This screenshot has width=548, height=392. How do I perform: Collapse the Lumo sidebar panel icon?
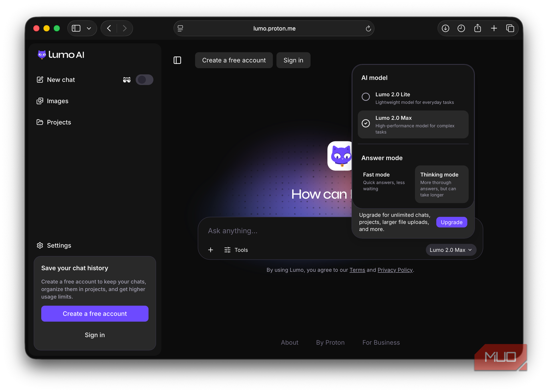[177, 60]
